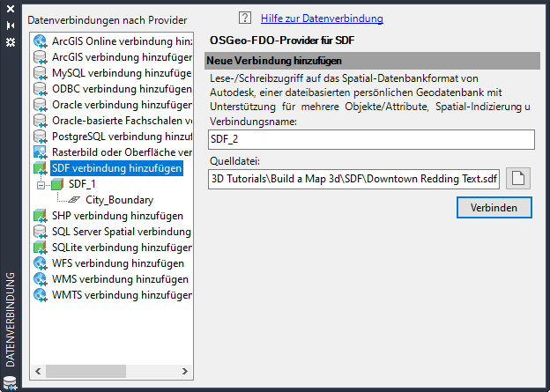Select ODBC verbindung hinzufügen

point(122,89)
